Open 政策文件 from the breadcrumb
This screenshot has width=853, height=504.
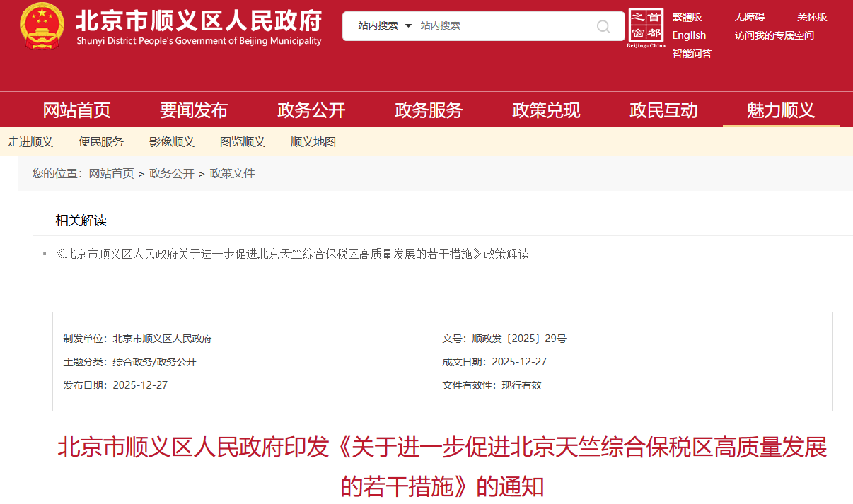pyautogui.click(x=232, y=172)
